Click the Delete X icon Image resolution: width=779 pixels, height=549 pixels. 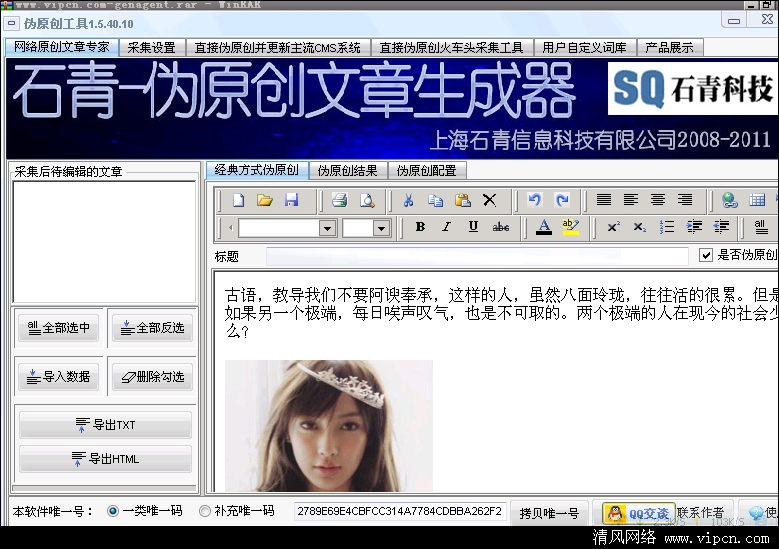489,200
